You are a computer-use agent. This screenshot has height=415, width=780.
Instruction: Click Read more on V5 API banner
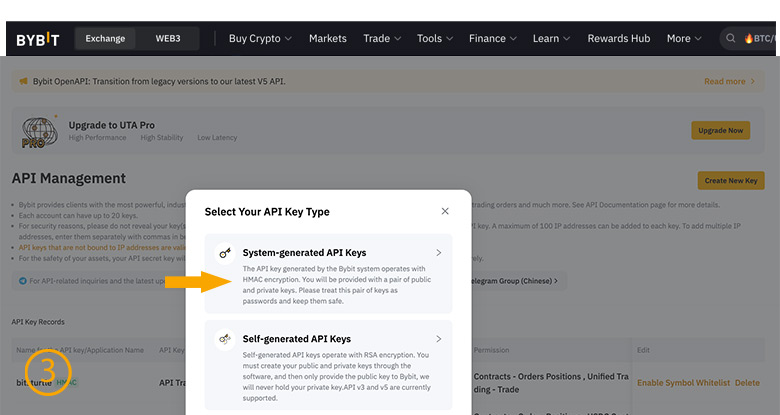point(729,81)
